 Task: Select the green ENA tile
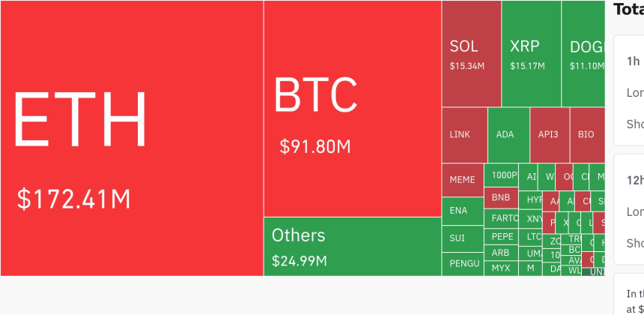coord(462,211)
